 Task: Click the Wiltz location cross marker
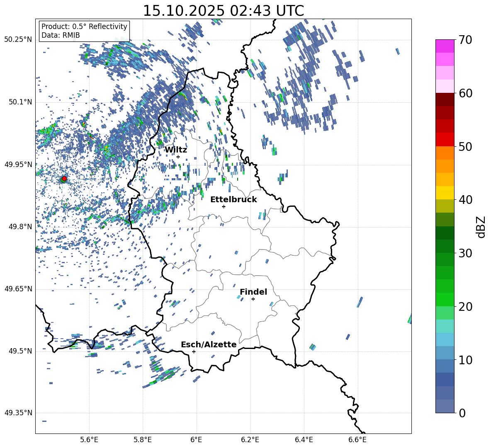point(178,157)
